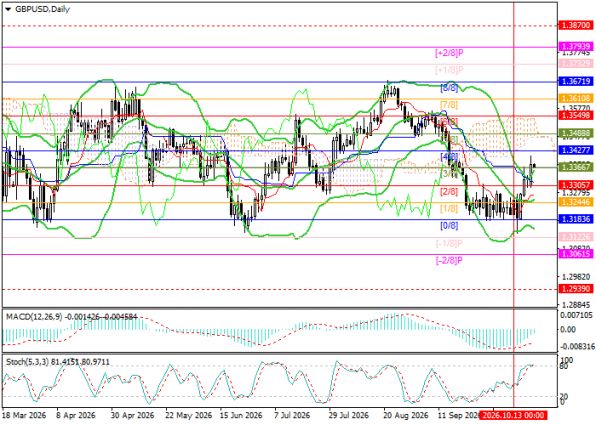Select the 1.28845 axis price value

coord(576,305)
